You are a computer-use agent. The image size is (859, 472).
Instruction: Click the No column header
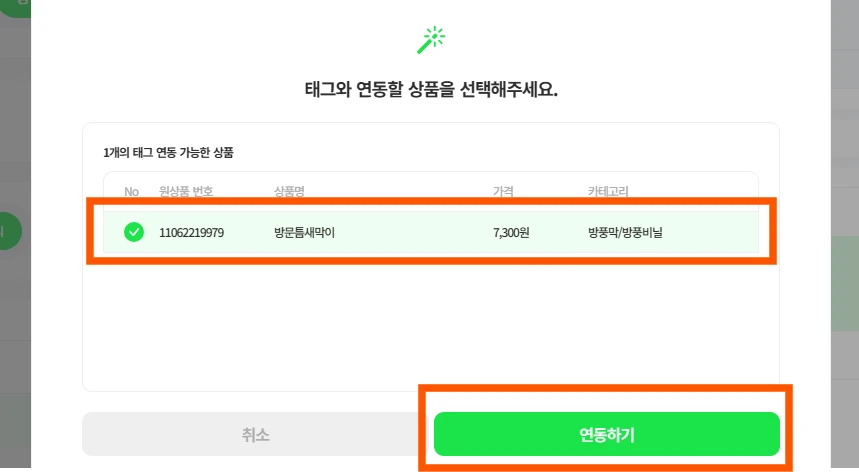131,191
